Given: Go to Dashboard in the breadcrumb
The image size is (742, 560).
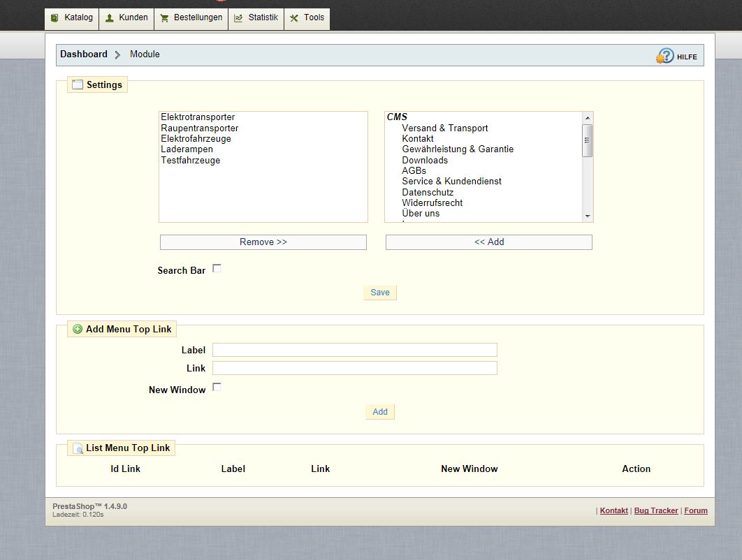Looking at the screenshot, I should pyautogui.click(x=84, y=54).
